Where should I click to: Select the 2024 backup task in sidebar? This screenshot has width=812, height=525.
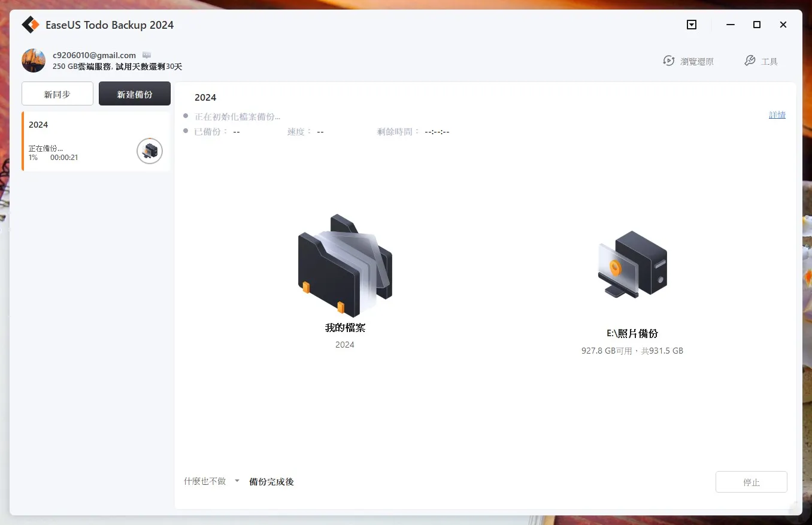(x=96, y=141)
